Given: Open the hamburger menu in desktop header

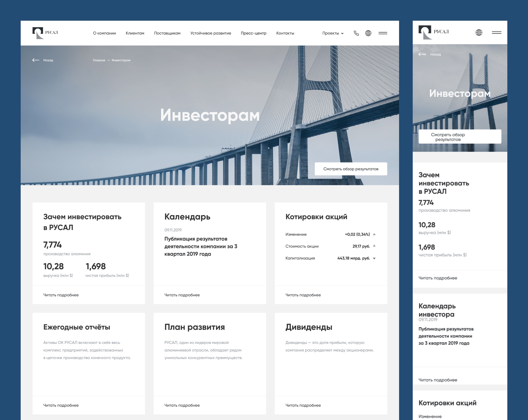Looking at the screenshot, I should [383, 33].
